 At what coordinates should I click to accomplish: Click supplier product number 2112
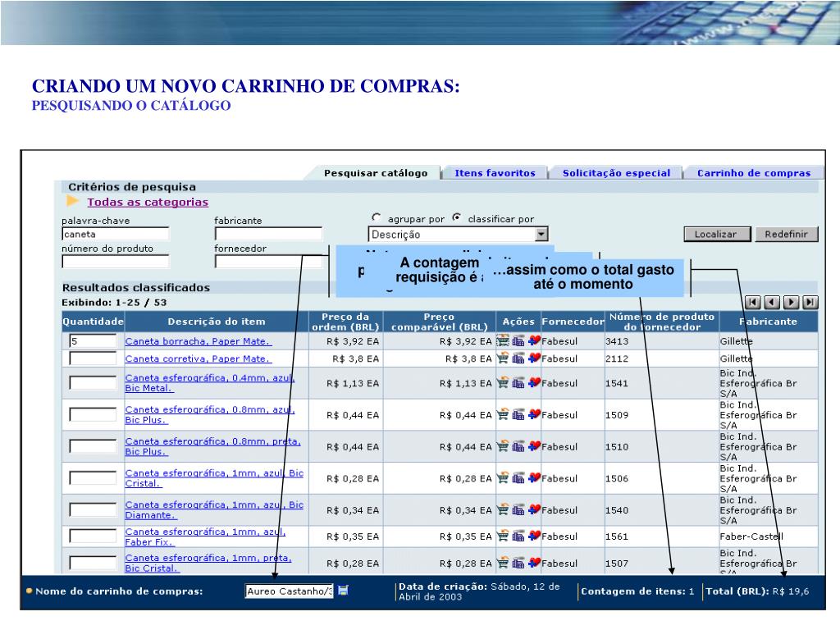617,359
